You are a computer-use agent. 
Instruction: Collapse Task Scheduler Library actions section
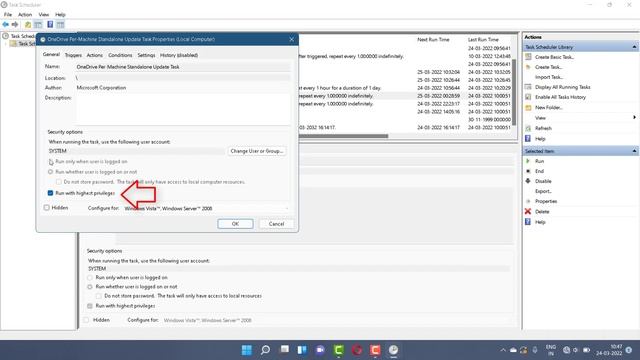[x=634, y=47]
